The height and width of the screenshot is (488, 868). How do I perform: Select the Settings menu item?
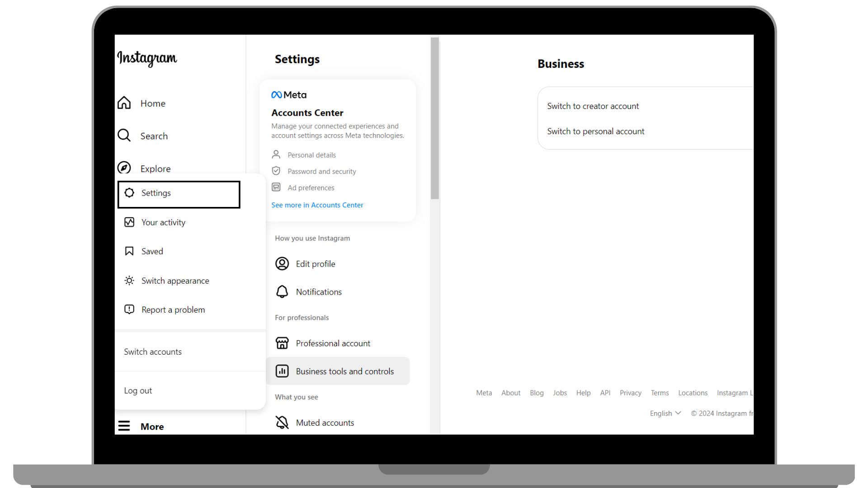(x=178, y=193)
